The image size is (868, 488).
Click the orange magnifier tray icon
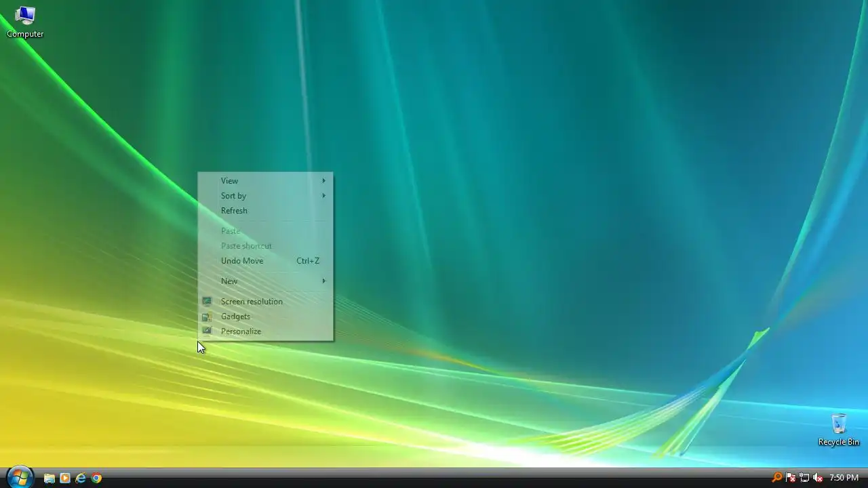pos(777,478)
